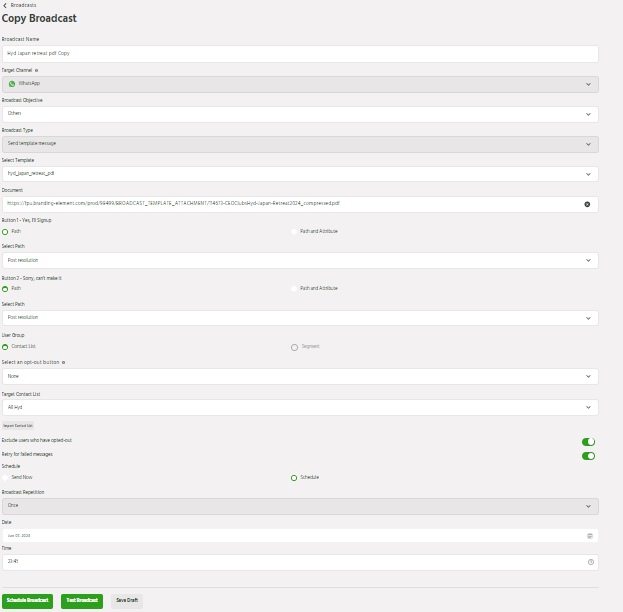Click the clock icon in Time field
The width and height of the screenshot is (623, 612).
point(590,562)
